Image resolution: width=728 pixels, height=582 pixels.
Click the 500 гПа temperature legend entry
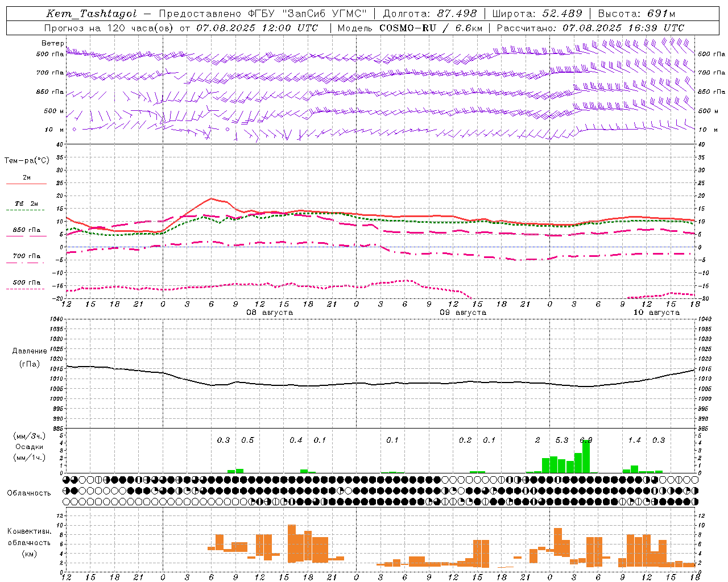tap(27, 282)
